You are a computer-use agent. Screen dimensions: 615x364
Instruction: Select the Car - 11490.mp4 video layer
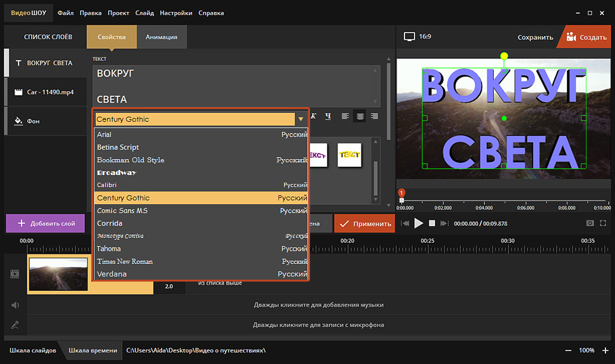point(45,92)
